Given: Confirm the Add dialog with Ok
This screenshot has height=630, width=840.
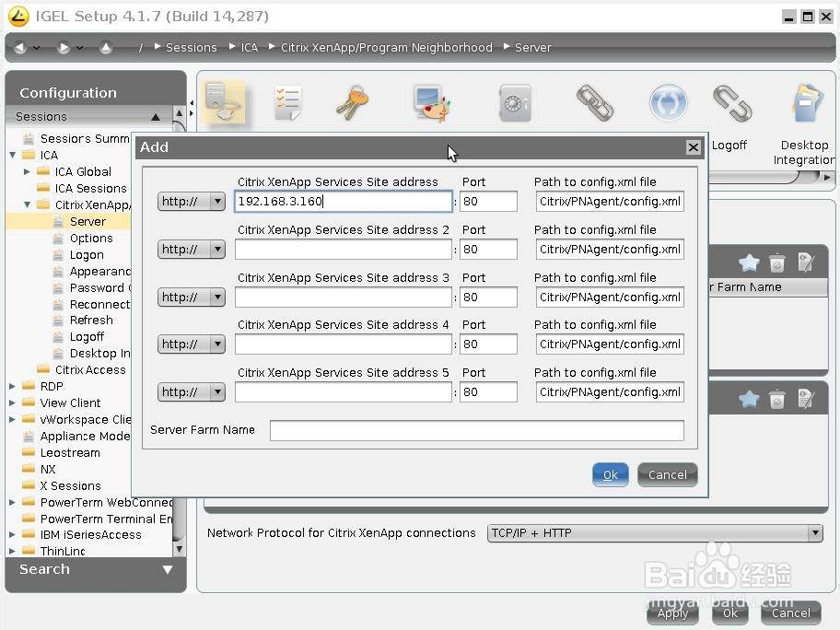Looking at the screenshot, I should tap(610, 474).
